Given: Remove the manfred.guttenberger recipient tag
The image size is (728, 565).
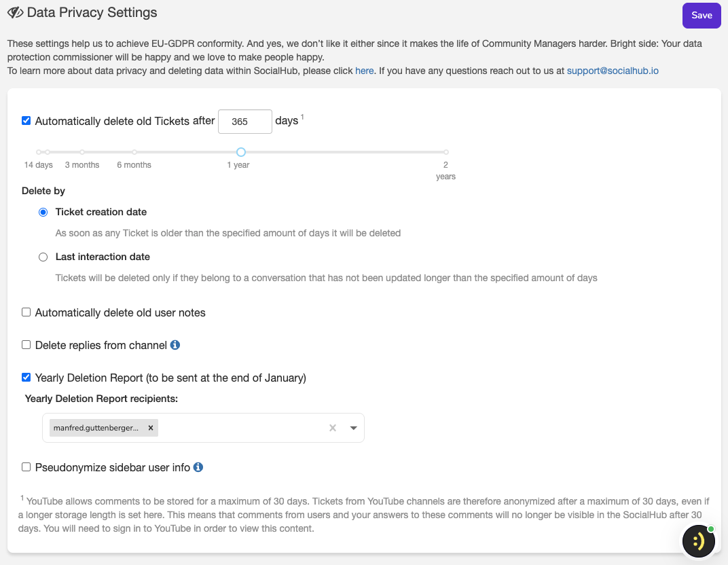Looking at the screenshot, I should (150, 428).
